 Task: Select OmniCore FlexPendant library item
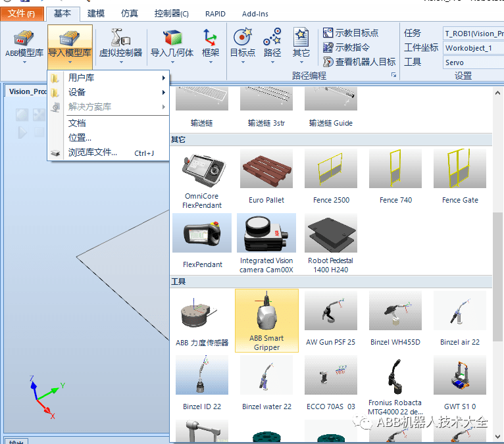pyautogui.click(x=202, y=180)
